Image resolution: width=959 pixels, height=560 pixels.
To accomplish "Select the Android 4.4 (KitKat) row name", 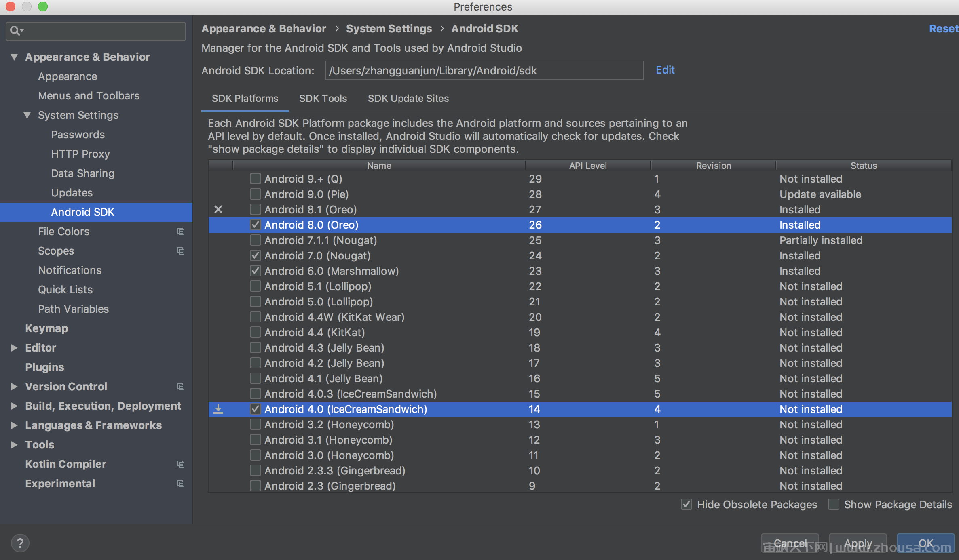I will pos(315,332).
